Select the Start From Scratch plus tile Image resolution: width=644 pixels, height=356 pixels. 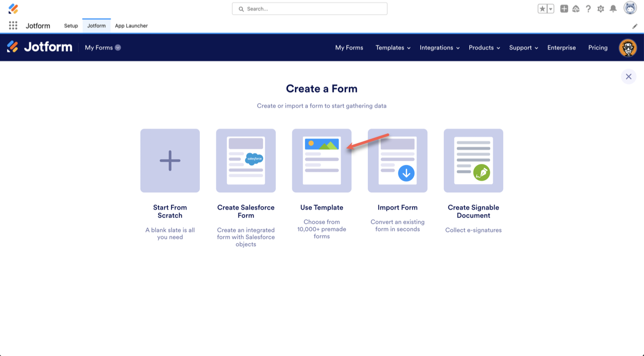click(x=170, y=160)
